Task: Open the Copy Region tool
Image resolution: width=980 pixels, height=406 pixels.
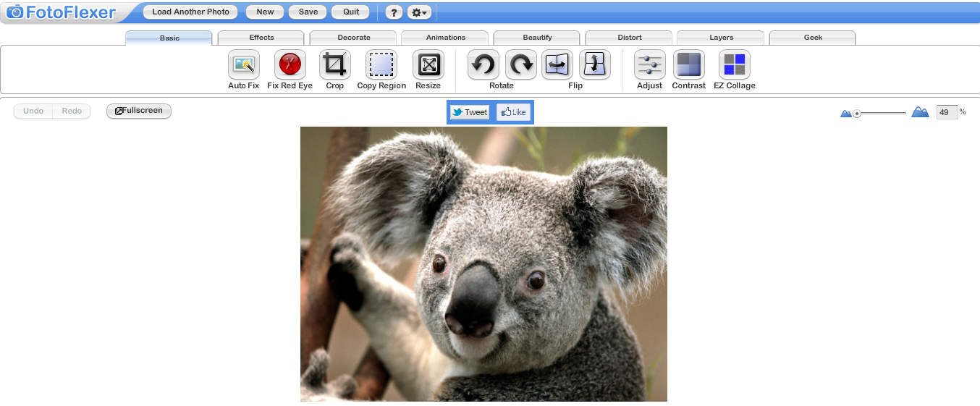Action: (x=381, y=64)
